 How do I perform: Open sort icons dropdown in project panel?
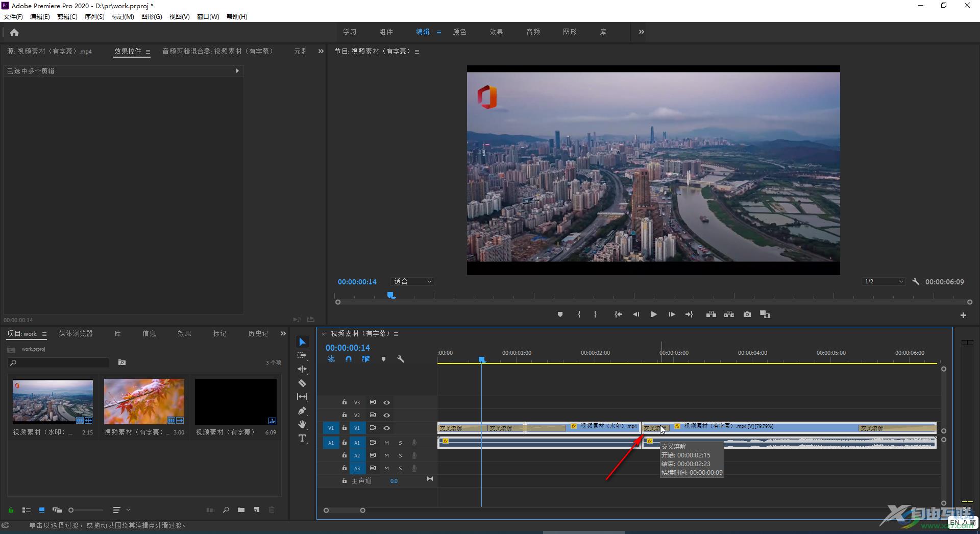(x=120, y=510)
